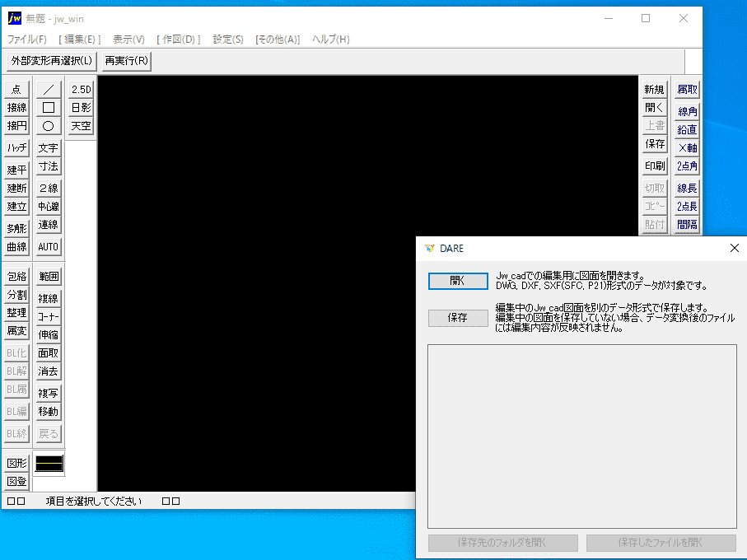The height and width of the screenshot is (560, 747).
Task: Close the DARE dialog window
Action: pyautogui.click(x=734, y=248)
